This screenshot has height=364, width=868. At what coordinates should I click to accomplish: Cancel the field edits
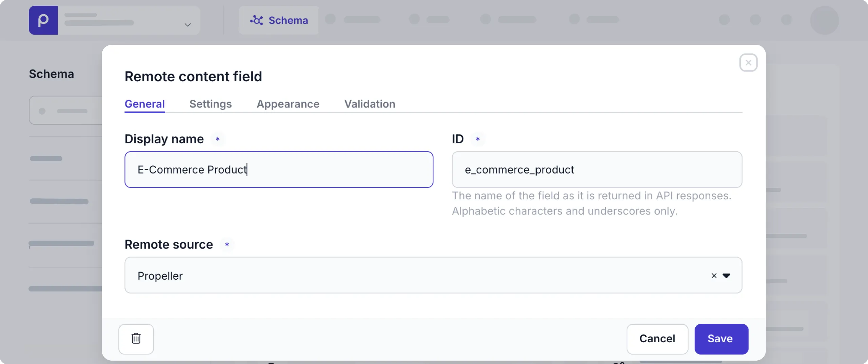(x=657, y=339)
